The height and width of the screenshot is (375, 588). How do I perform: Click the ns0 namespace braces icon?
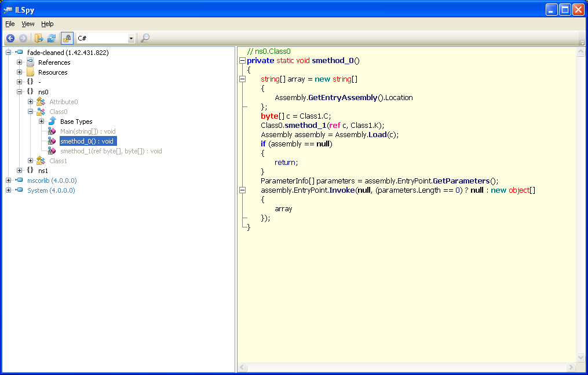point(30,91)
